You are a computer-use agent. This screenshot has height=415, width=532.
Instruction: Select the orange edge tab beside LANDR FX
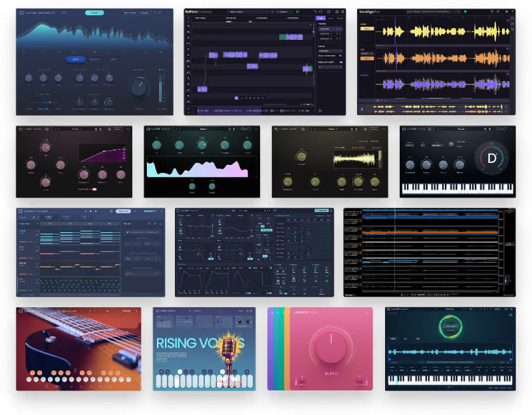[x=287, y=349]
